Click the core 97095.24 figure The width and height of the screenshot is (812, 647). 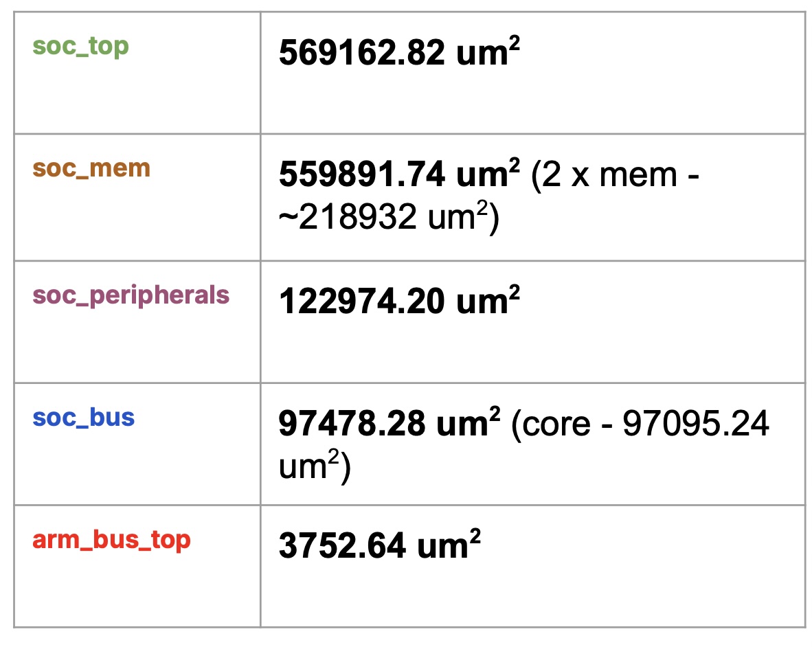695,424
